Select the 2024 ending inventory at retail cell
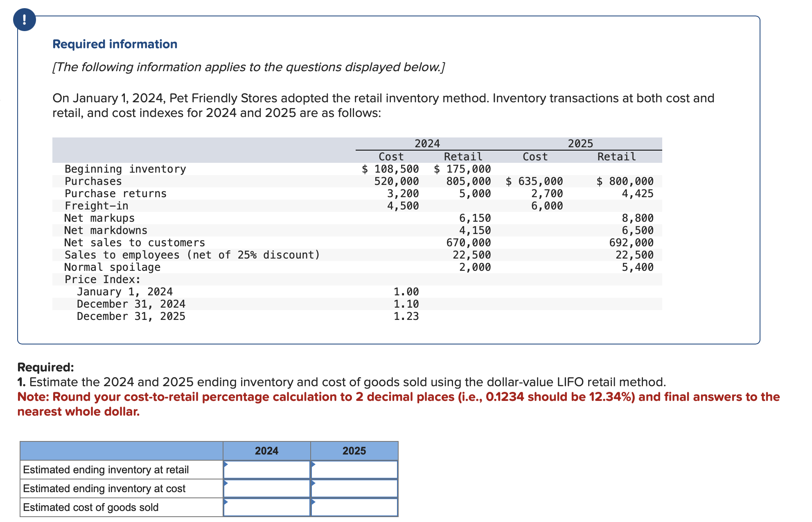The height and width of the screenshot is (522, 812). pyautogui.click(x=266, y=469)
